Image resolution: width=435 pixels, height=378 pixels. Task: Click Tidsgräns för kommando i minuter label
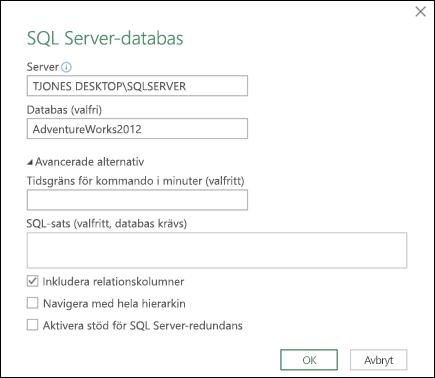(136, 181)
